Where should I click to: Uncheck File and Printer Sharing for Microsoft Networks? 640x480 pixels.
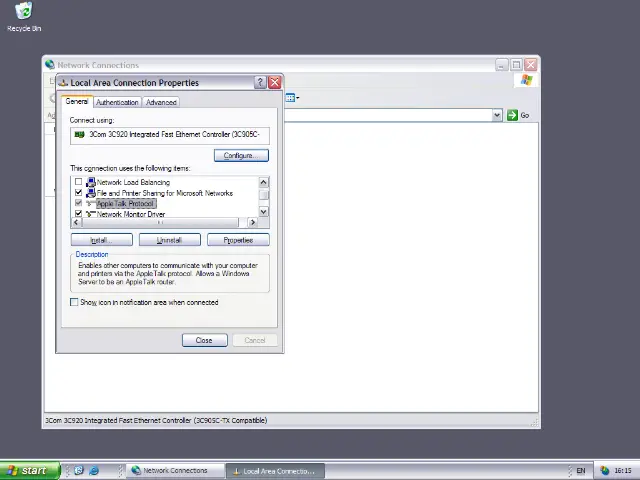(x=78, y=192)
